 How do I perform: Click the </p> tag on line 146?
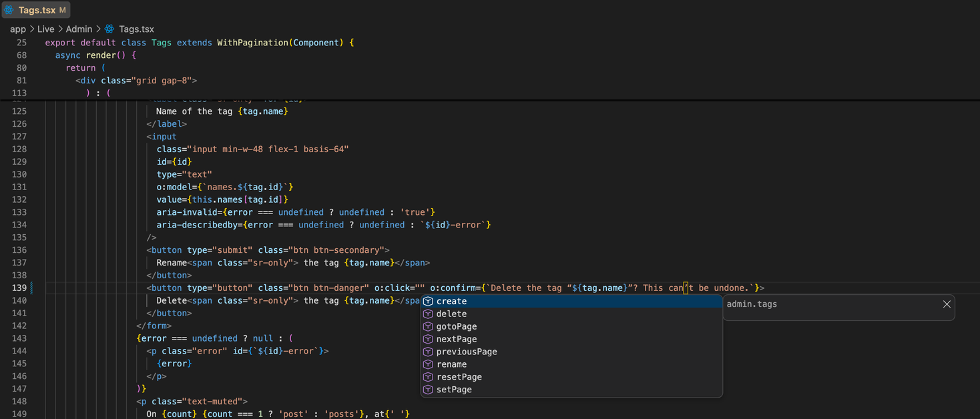point(156,378)
